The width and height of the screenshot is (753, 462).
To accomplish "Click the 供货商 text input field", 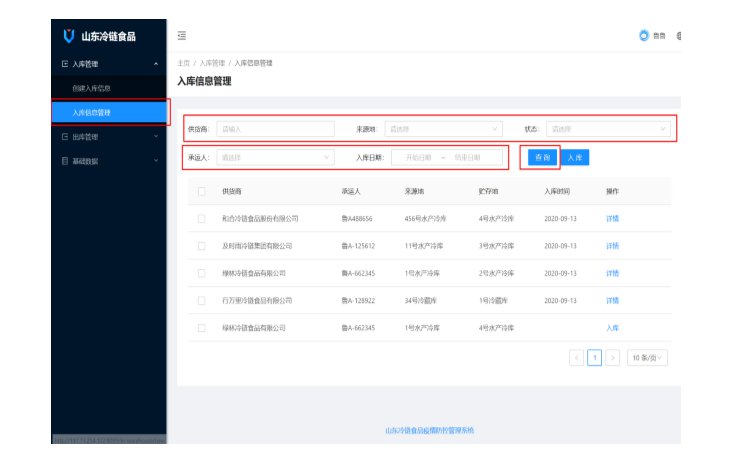I will 275,129.
